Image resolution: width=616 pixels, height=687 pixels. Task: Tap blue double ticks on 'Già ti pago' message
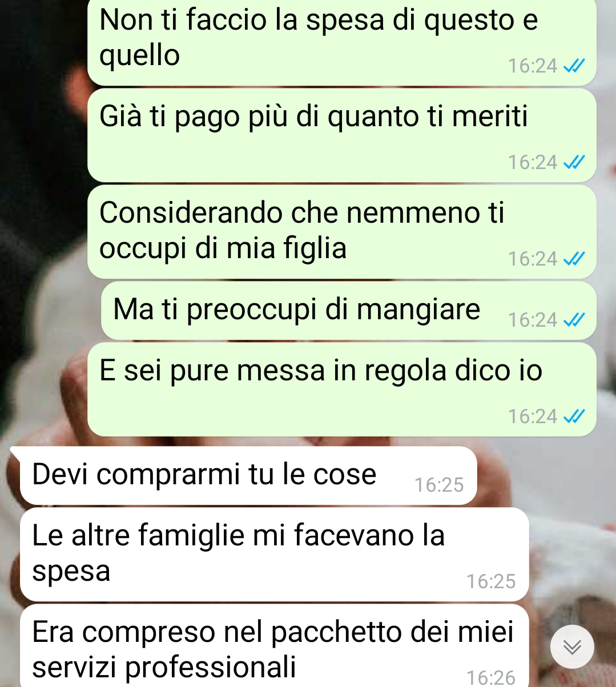[574, 163]
